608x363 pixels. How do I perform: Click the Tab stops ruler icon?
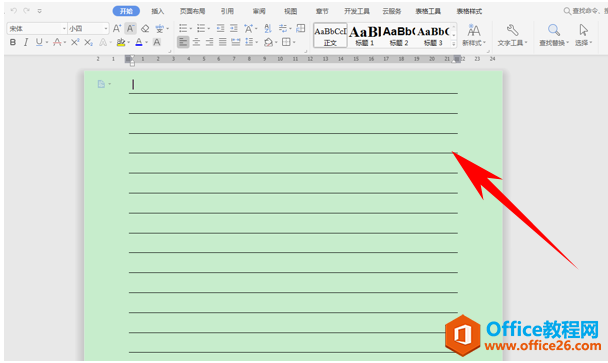[x=301, y=28]
